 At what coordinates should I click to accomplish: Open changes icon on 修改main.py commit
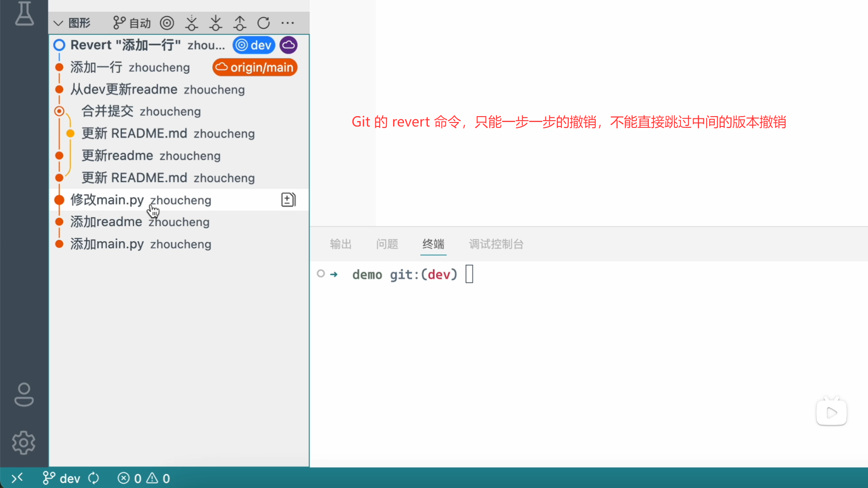pyautogui.click(x=288, y=200)
